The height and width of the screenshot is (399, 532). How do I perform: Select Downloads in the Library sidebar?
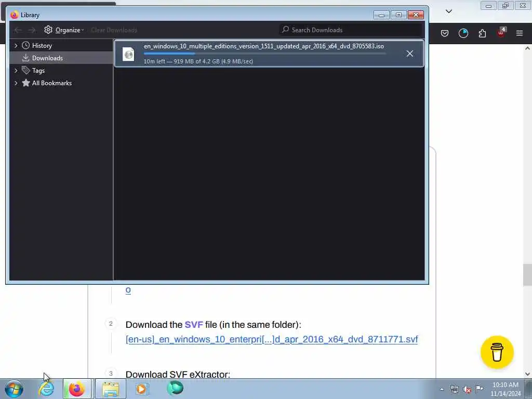pyautogui.click(x=47, y=58)
